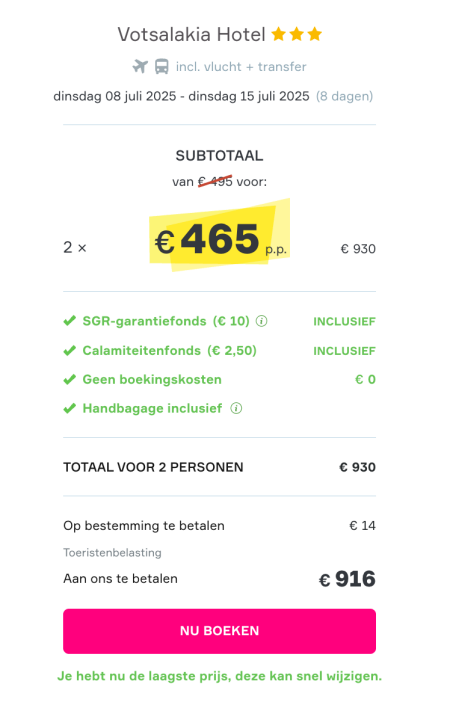Book now with NU BOEKEN button

[220, 631]
